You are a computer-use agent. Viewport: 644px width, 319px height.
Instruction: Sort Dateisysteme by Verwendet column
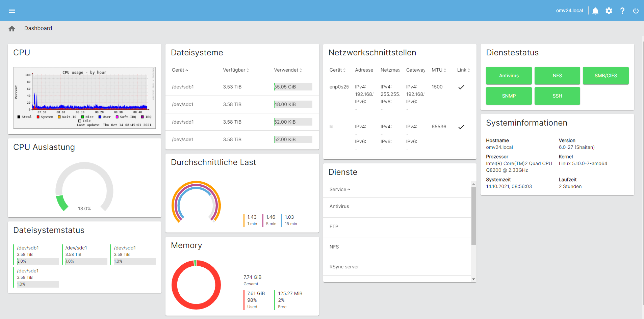(x=288, y=70)
